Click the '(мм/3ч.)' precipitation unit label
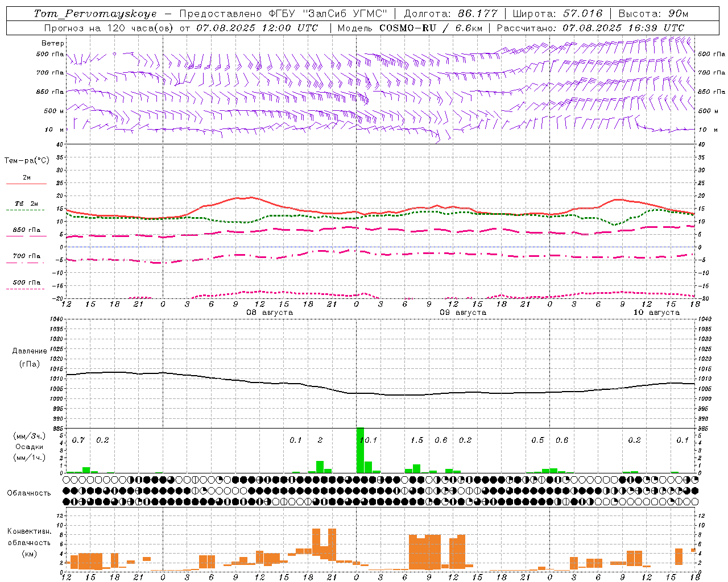The height and width of the screenshot is (582, 728). click(x=30, y=436)
